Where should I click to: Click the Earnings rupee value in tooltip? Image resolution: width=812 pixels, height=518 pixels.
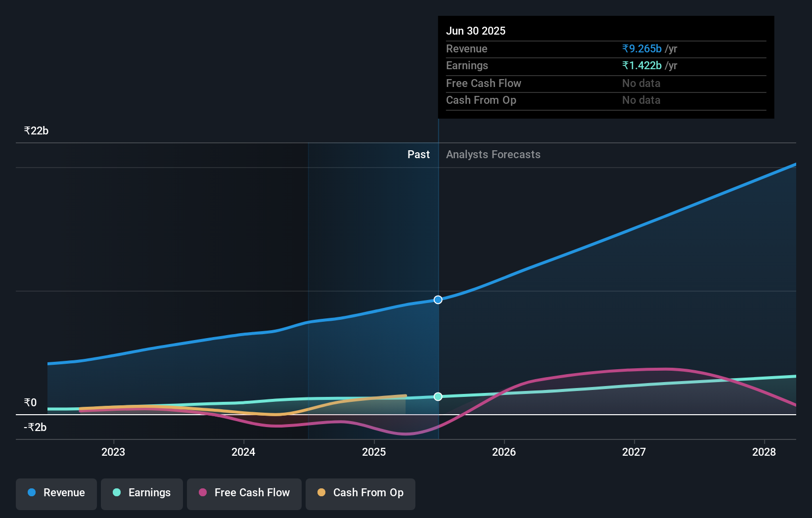(641, 65)
